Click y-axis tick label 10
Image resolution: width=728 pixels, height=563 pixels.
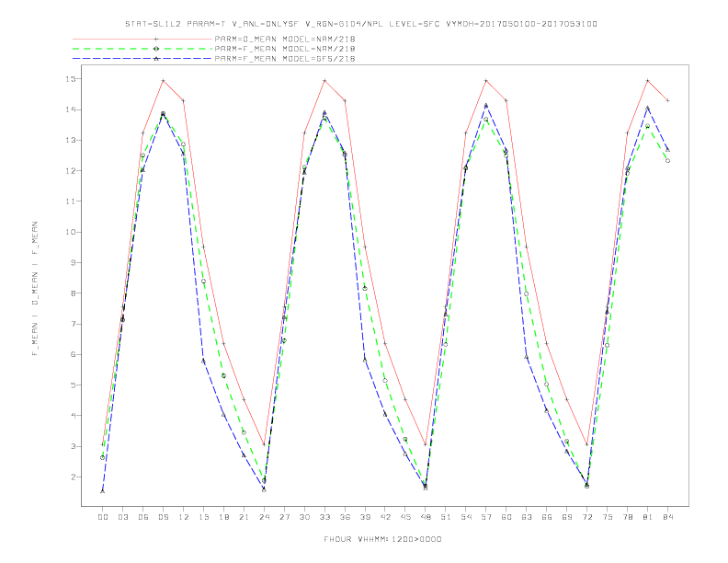[x=71, y=232]
